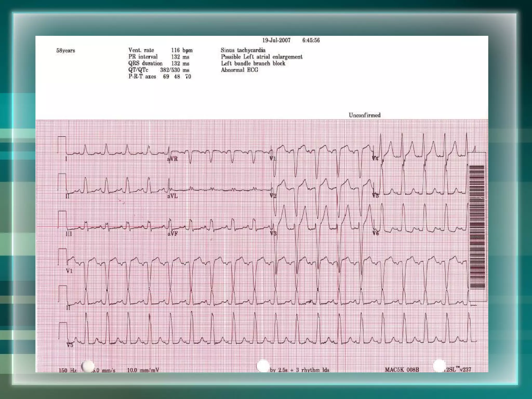The width and height of the screenshot is (532, 399).
Task: Click the '58years' patient age text
Action: point(66,51)
